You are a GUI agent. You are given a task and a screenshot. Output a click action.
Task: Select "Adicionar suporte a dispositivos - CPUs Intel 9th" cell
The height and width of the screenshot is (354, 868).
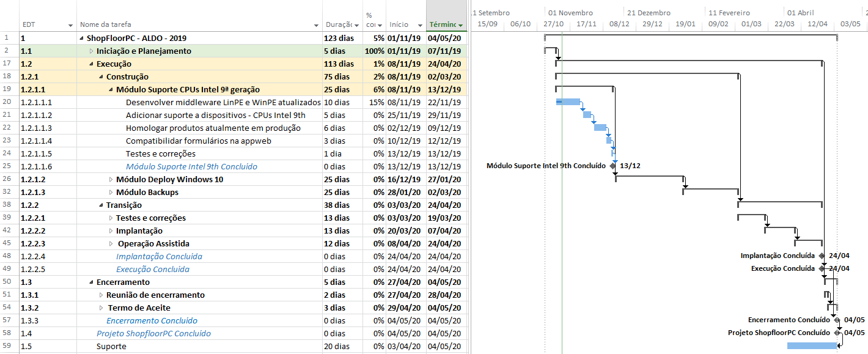tap(216, 116)
